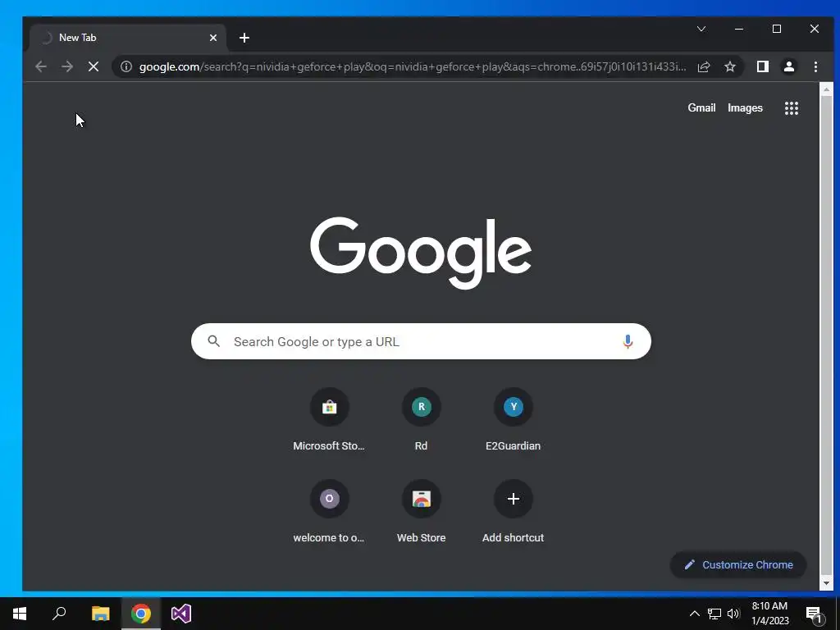Open network status in system tray

(x=714, y=614)
